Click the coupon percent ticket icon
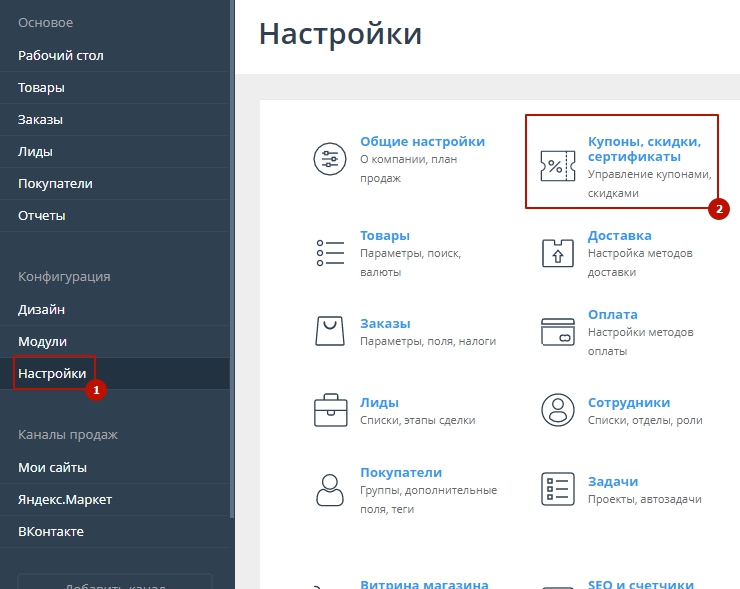The height and width of the screenshot is (589, 740). [556, 165]
